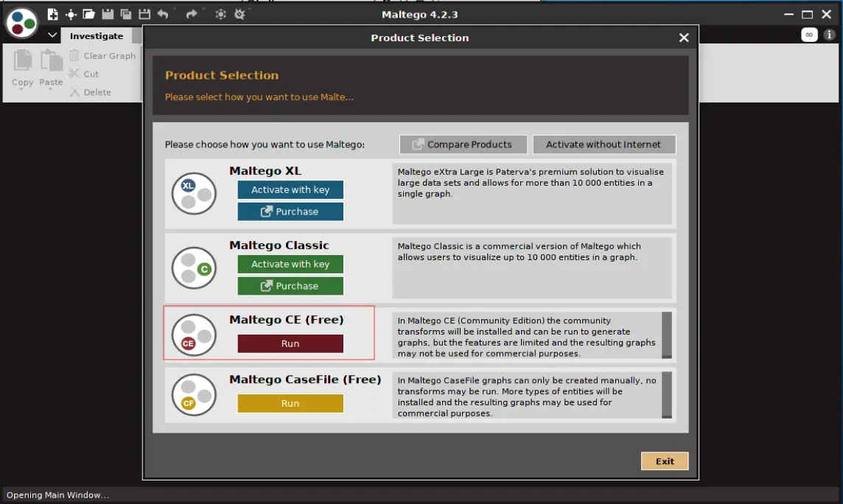The height and width of the screenshot is (504, 843).
Task: Maximize the Maltego window
Action: [807, 15]
